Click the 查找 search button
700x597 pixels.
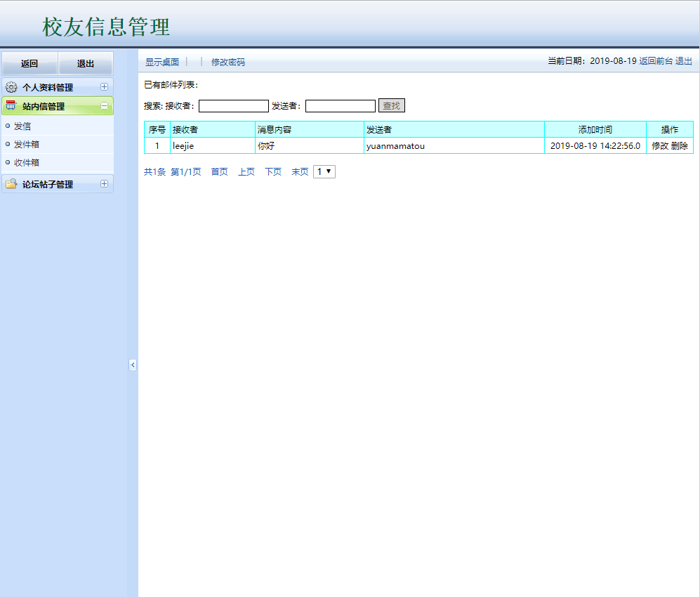click(391, 105)
